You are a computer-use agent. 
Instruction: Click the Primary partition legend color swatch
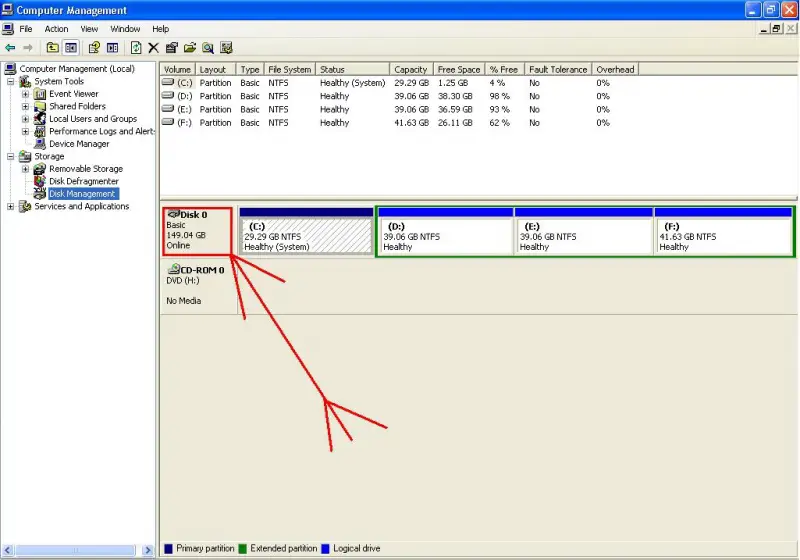pos(168,549)
